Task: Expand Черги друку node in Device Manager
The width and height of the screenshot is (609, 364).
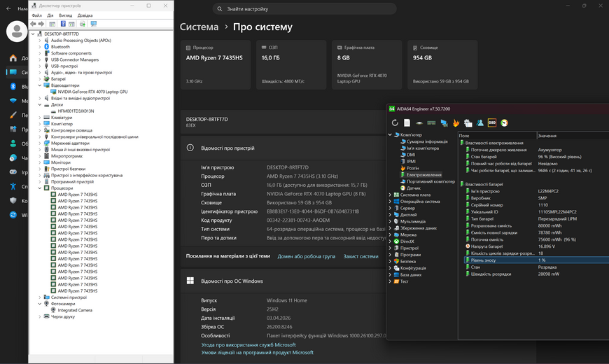Action: click(x=40, y=316)
